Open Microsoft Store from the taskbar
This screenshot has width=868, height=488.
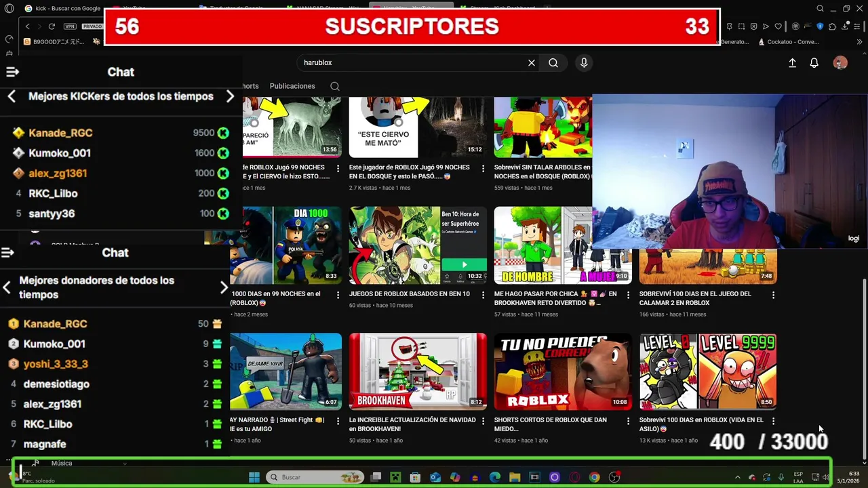point(416,477)
